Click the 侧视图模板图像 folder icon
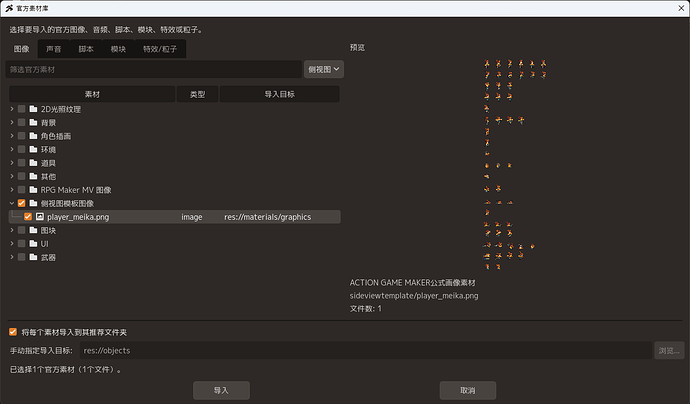Image resolution: width=690 pixels, height=404 pixels. [x=33, y=203]
